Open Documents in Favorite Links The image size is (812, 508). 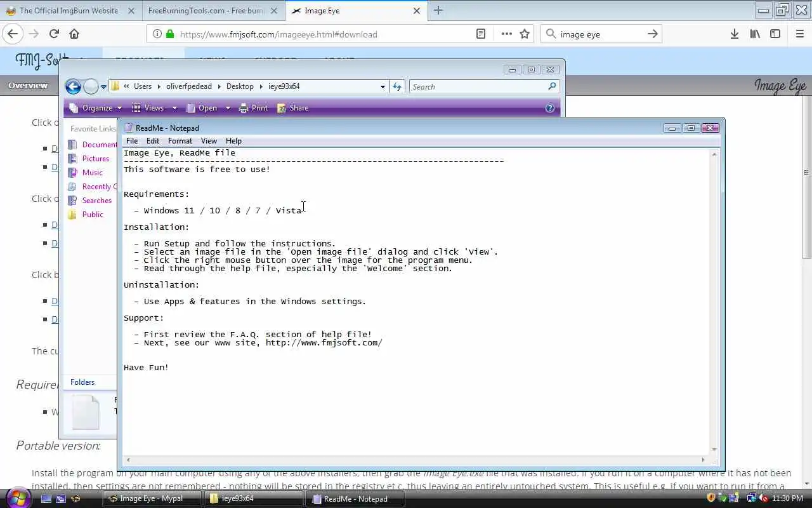tap(93, 145)
